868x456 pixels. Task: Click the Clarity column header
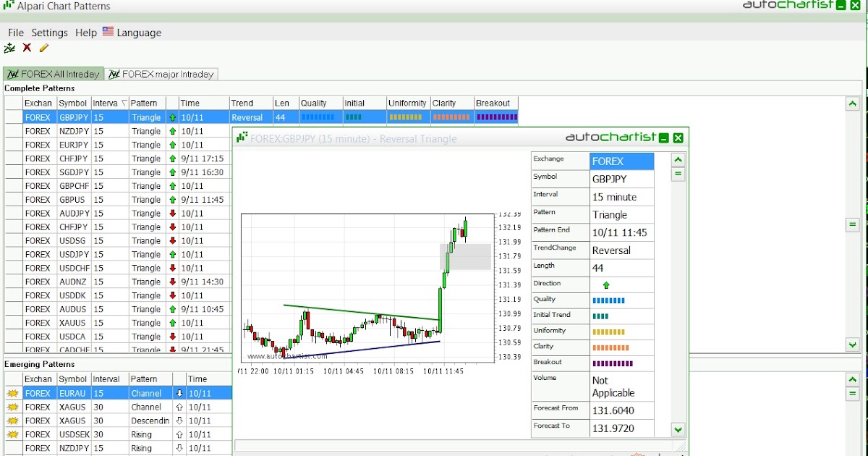pyautogui.click(x=452, y=103)
